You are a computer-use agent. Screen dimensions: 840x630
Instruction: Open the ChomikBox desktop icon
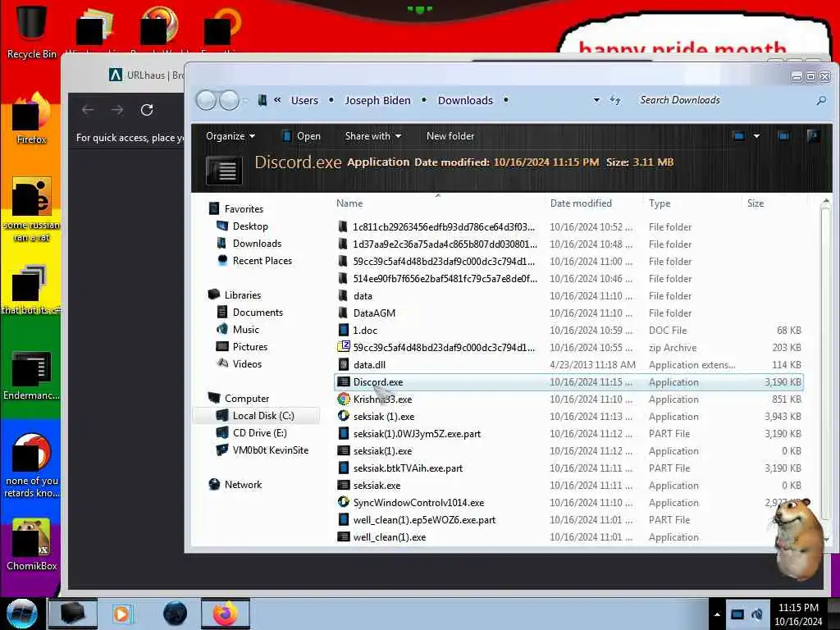point(31,545)
